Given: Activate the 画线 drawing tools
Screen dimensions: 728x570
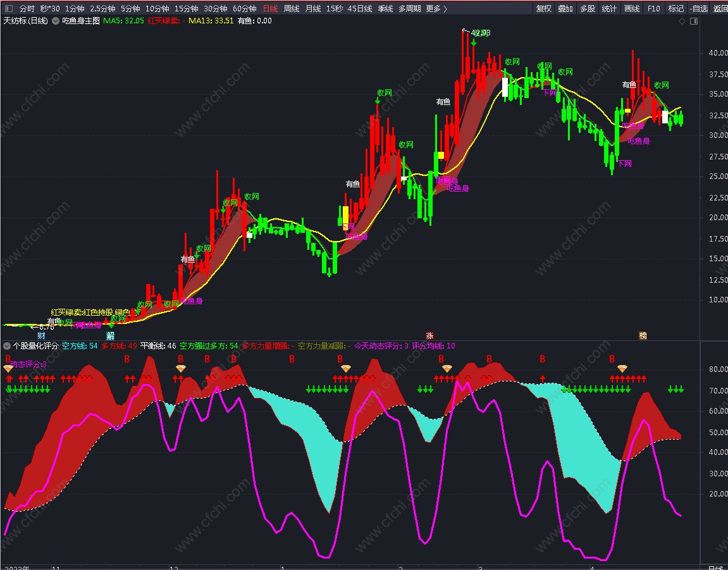Looking at the screenshot, I should click(x=631, y=8).
